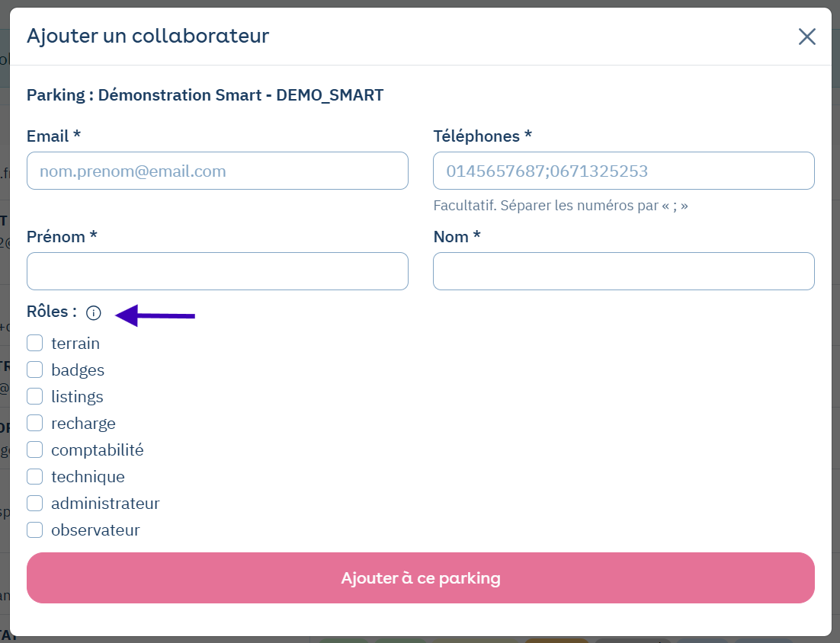Activate the Nom text field
The height and width of the screenshot is (643, 840).
[x=624, y=271]
